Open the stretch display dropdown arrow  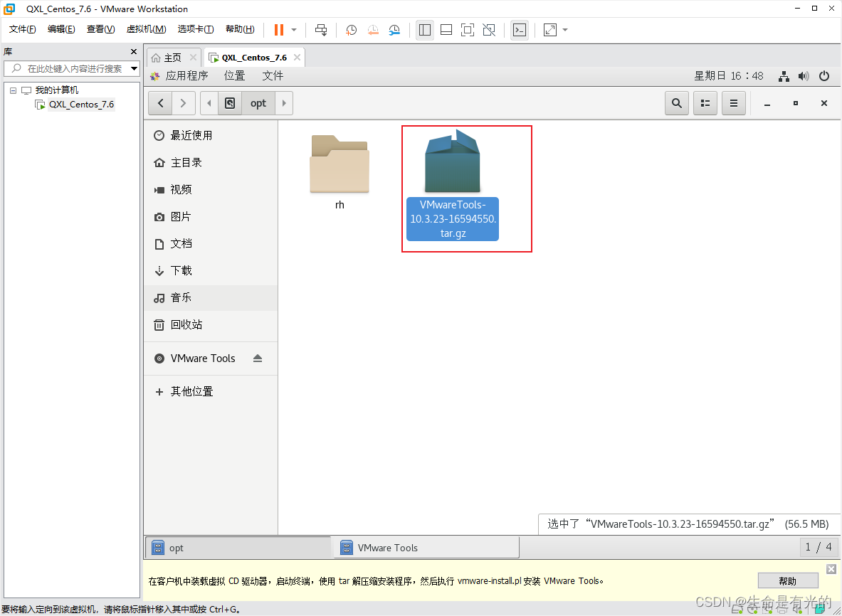pos(565,29)
